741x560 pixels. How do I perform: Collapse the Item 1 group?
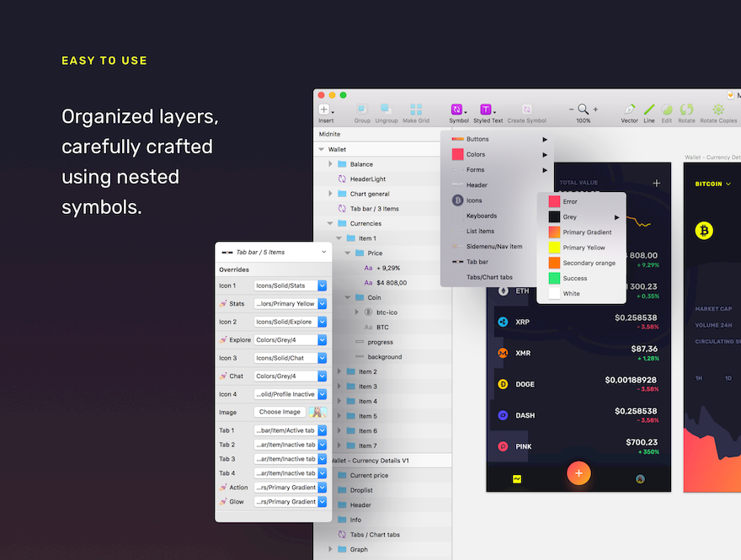tap(339, 238)
